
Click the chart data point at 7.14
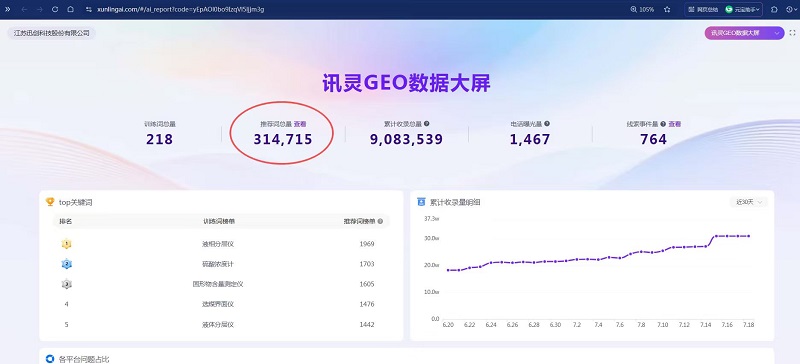(x=706, y=246)
